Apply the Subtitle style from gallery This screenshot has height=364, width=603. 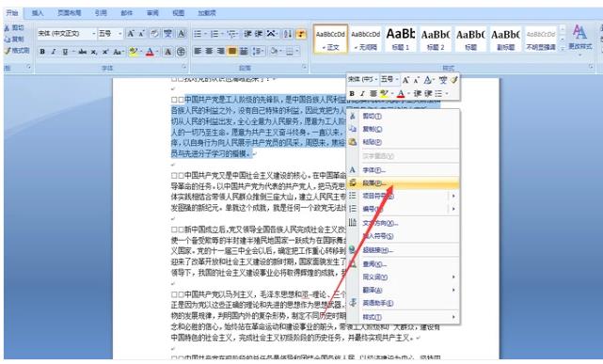pyautogui.click(x=505, y=39)
